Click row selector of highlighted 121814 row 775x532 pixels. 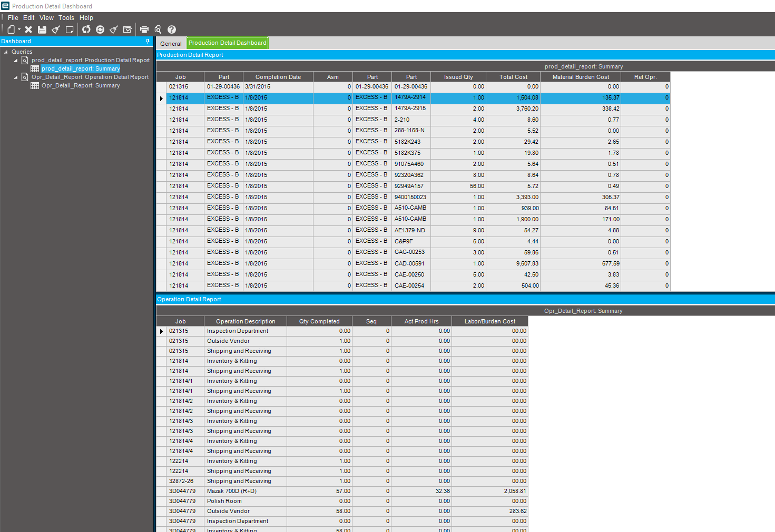click(161, 98)
